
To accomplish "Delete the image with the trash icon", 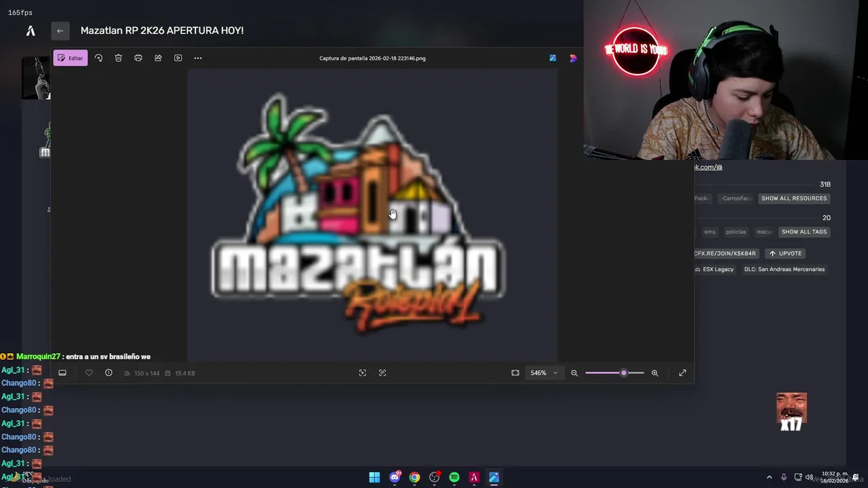I will click(x=118, y=58).
